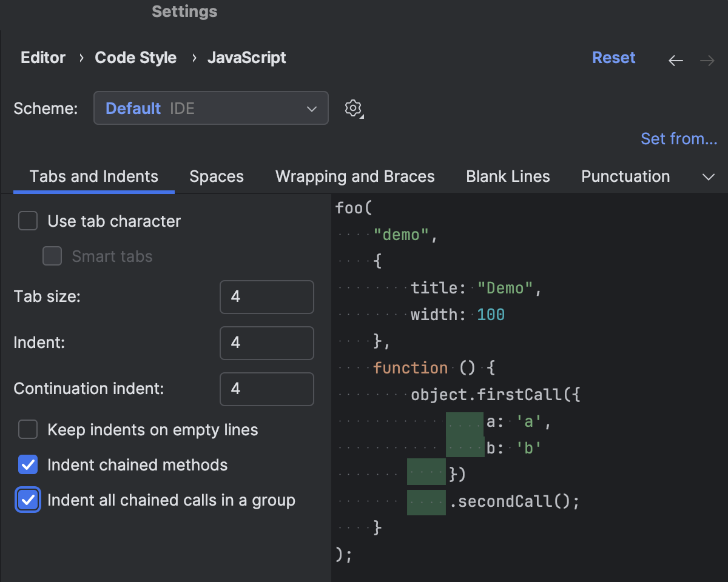Click the back navigation arrow
The width and height of the screenshot is (728, 582).
[675, 60]
